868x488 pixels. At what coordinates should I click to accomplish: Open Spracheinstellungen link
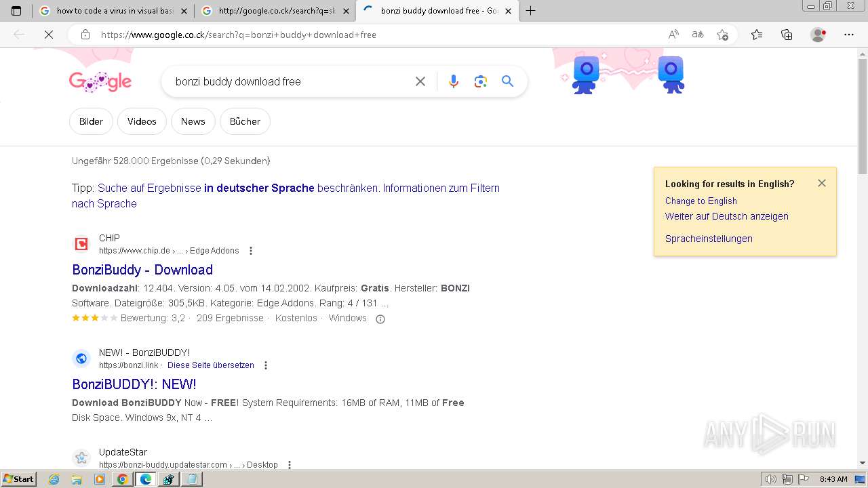click(x=709, y=239)
